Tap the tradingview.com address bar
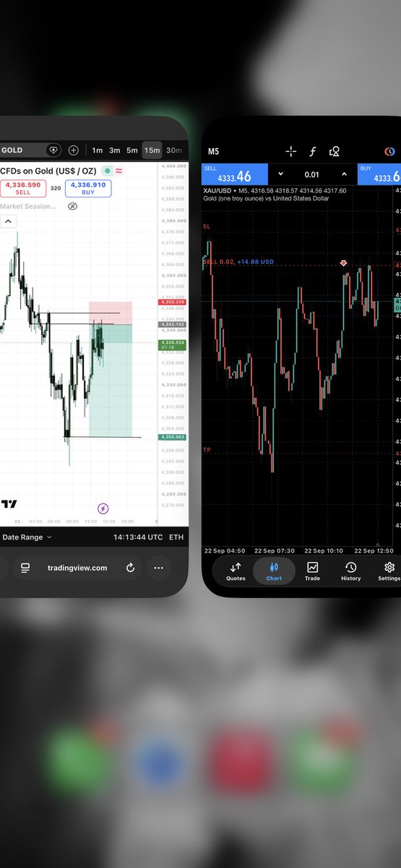Image resolution: width=401 pixels, height=868 pixels. [77, 568]
